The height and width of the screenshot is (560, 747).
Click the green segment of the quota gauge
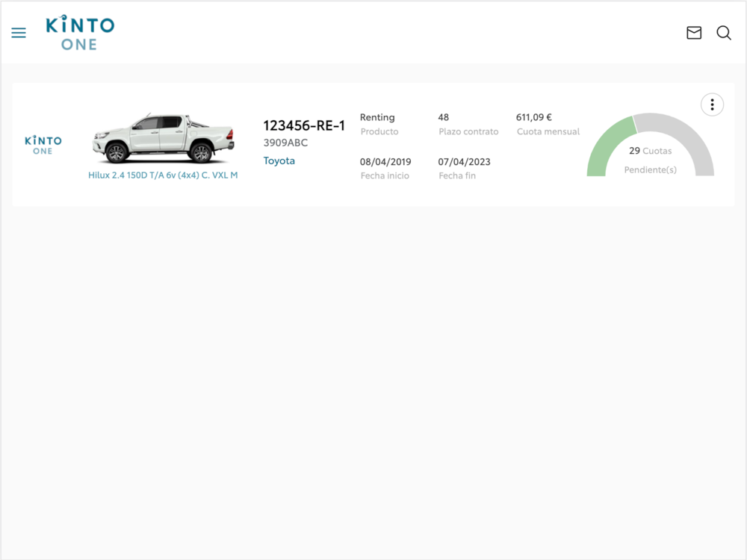(606, 146)
